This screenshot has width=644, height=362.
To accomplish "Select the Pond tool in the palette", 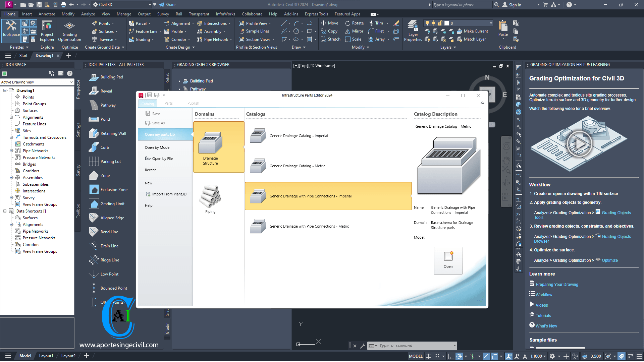I will 100,119.
